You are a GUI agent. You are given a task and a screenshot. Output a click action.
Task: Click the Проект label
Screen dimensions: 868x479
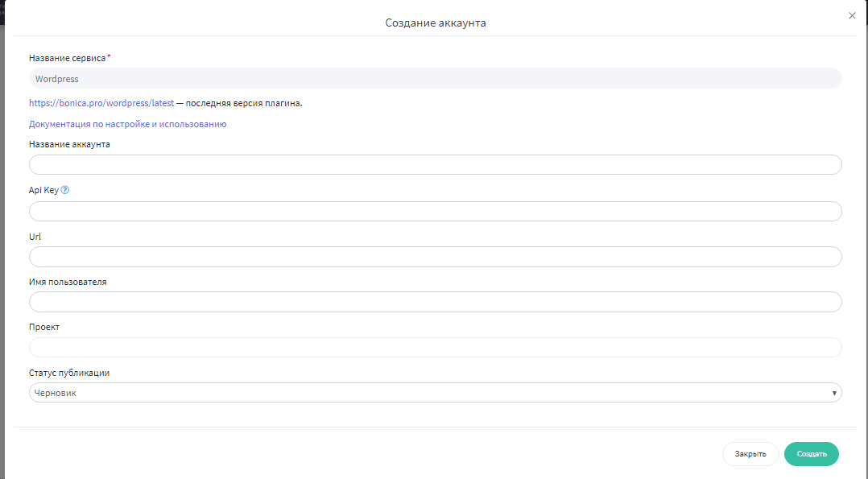(x=43, y=328)
